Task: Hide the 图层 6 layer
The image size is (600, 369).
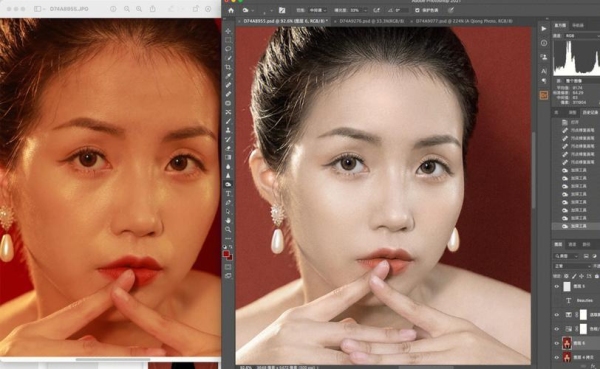Action: tap(557, 343)
